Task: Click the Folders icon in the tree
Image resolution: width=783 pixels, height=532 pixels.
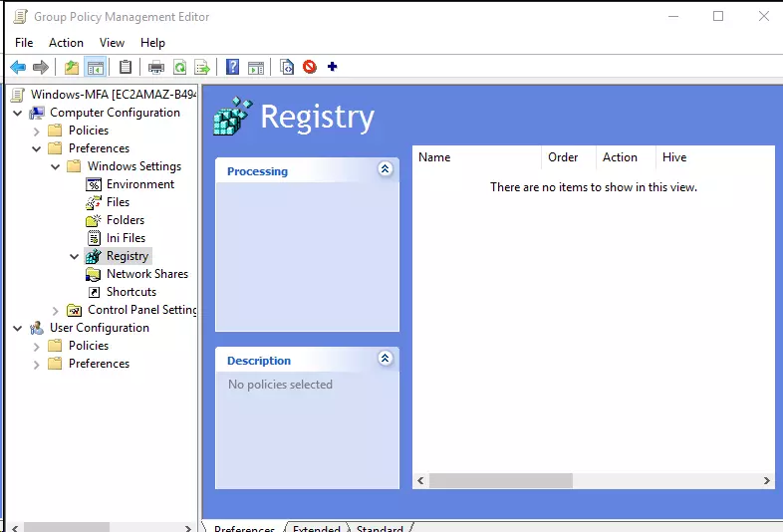Action: [x=94, y=220]
